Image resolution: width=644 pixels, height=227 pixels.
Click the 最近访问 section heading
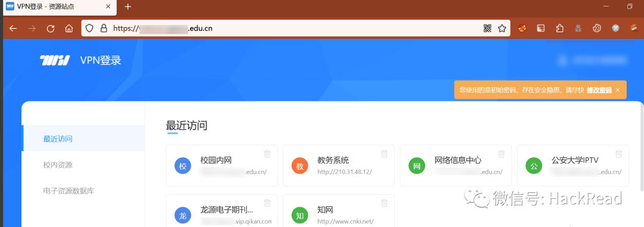(187, 125)
